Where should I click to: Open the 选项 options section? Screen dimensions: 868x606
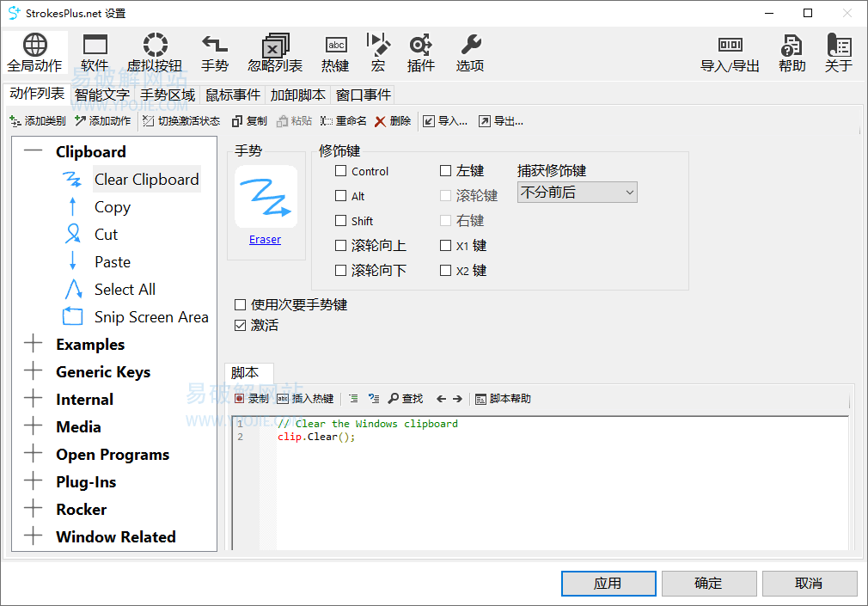pos(470,53)
